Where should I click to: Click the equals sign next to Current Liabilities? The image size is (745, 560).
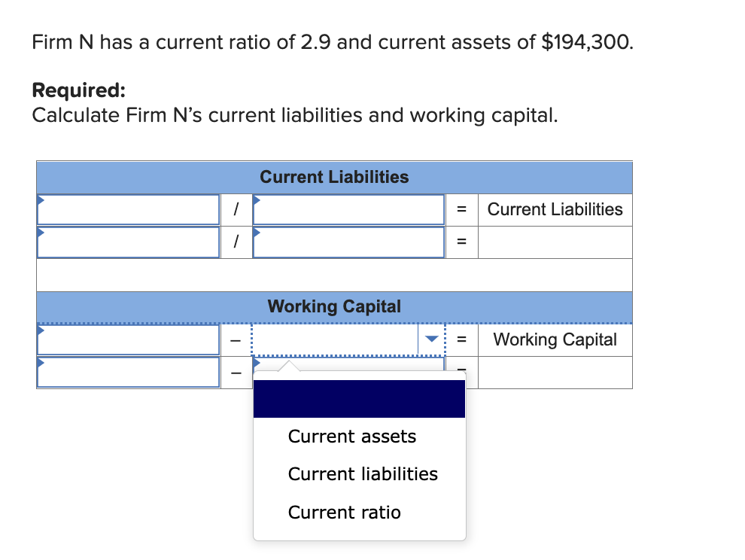tap(461, 209)
